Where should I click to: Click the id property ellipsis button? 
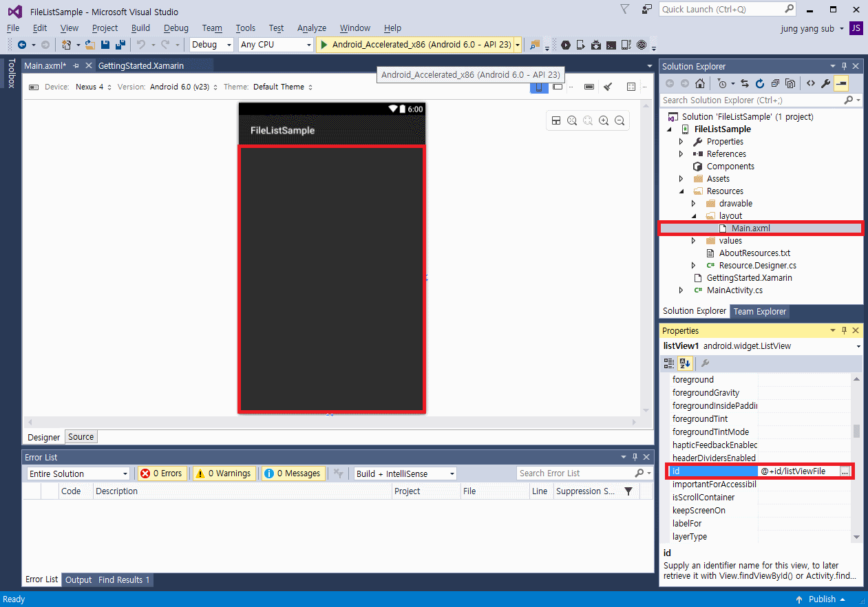pos(845,471)
